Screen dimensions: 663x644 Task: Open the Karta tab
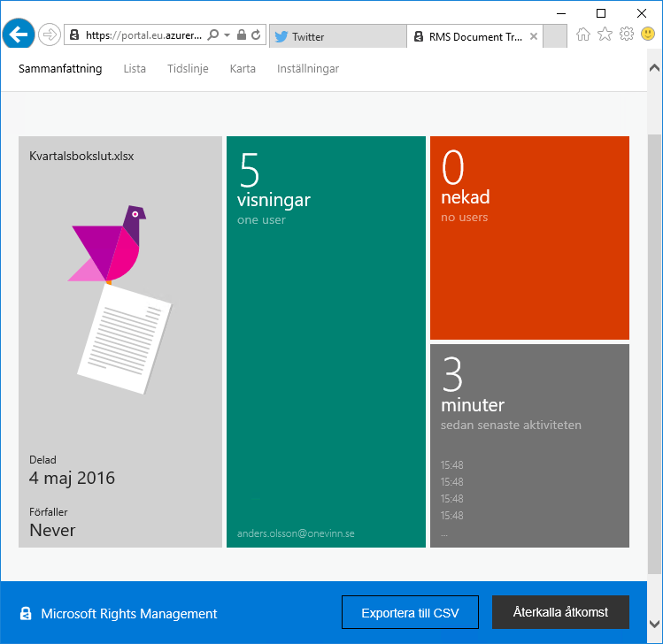(243, 69)
